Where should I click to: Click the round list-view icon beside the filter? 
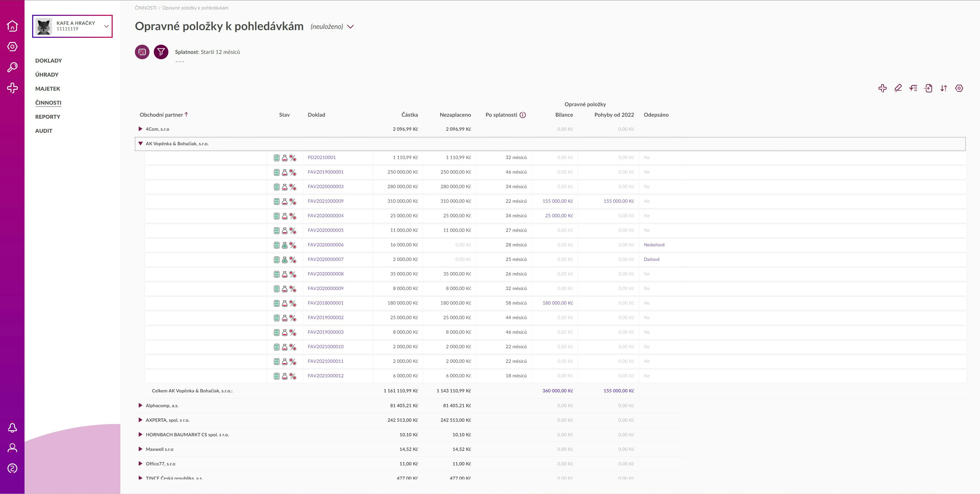click(142, 52)
